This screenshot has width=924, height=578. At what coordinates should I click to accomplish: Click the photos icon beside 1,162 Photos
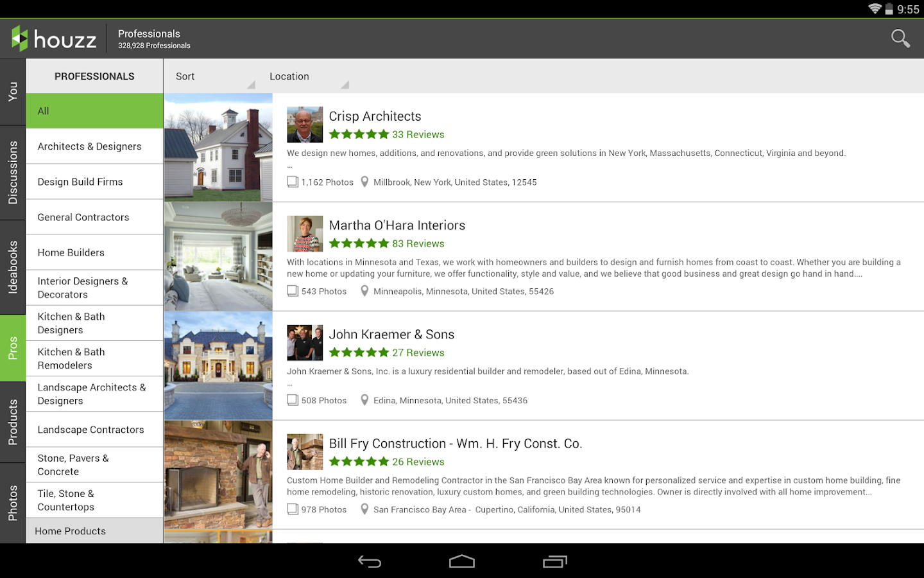tap(293, 182)
